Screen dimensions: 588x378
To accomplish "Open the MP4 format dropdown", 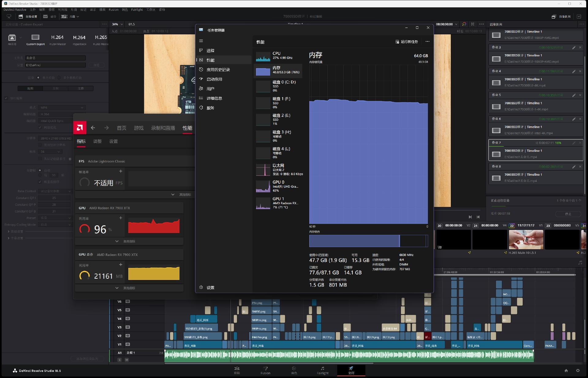I will 62,108.
